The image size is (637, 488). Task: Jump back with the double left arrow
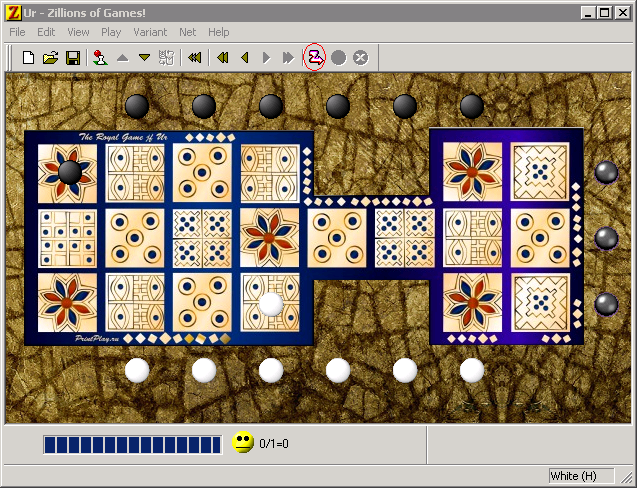tap(223, 58)
